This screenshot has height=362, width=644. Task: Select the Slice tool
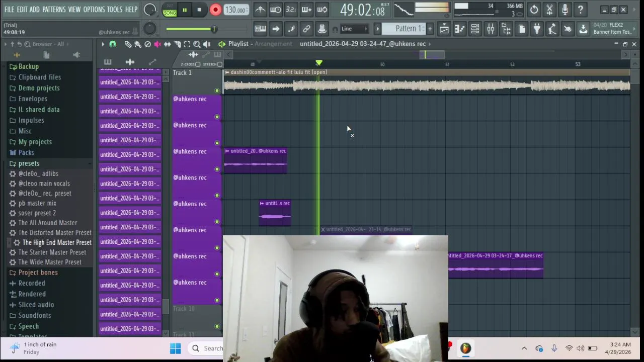pyautogui.click(x=177, y=44)
